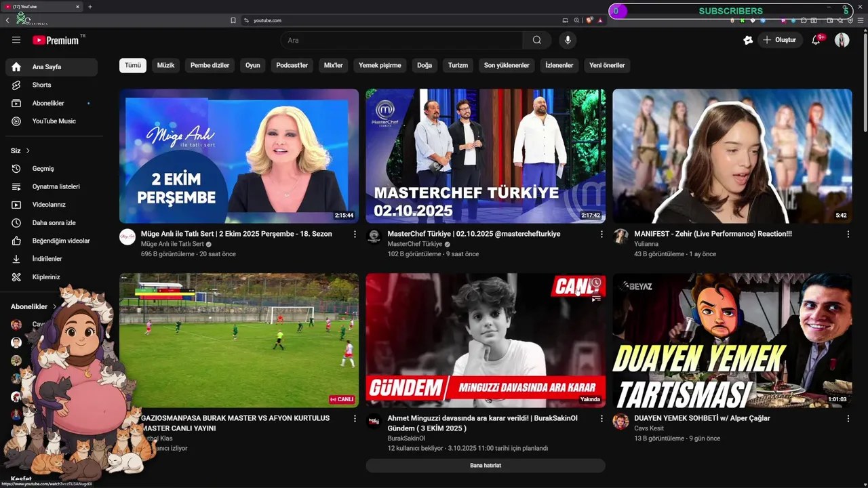
Task: Select the Pembe diziler filter chip
Action: [210, 65]
